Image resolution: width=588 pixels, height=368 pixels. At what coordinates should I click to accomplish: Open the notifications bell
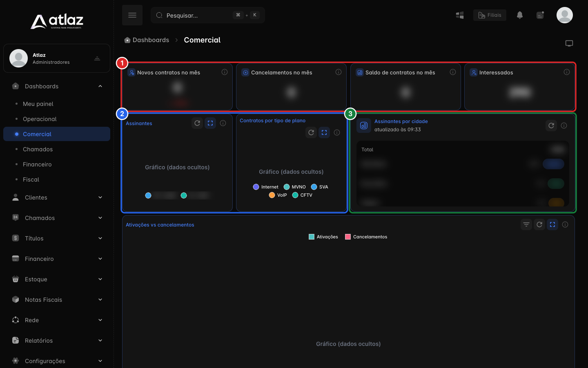(x=519, y=15)
